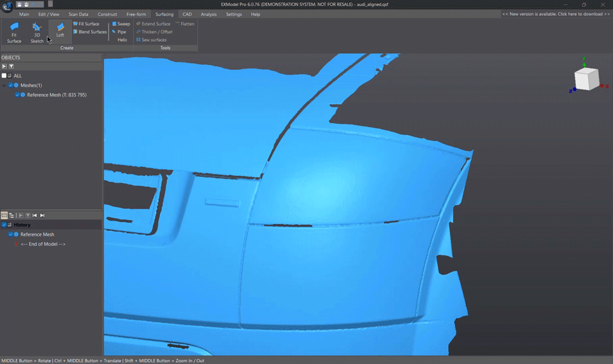The height and width of the screenshot is (364, 613).
Task: Select the Fit Surface tool
Action: [x=14, y=32]
